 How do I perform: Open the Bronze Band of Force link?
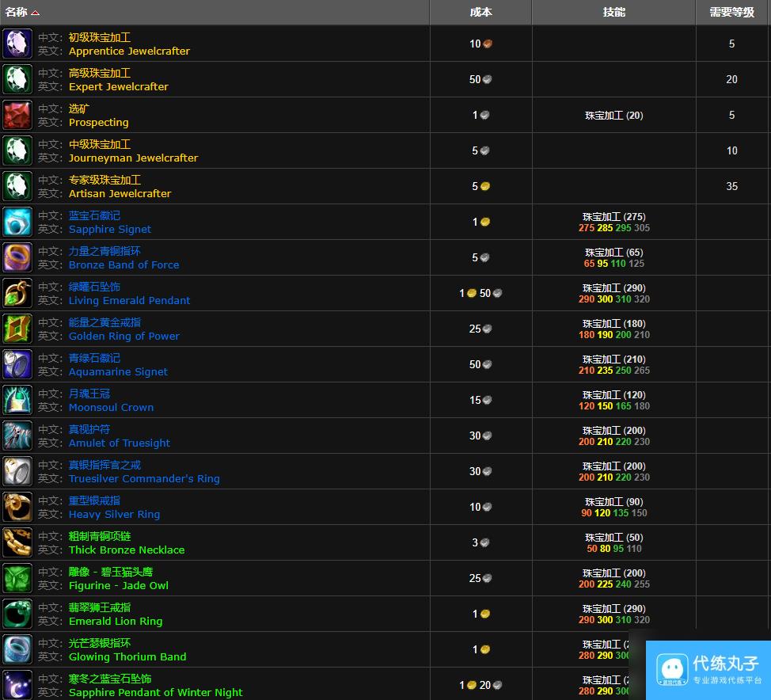pyautogui.click(x=124, y=265)
